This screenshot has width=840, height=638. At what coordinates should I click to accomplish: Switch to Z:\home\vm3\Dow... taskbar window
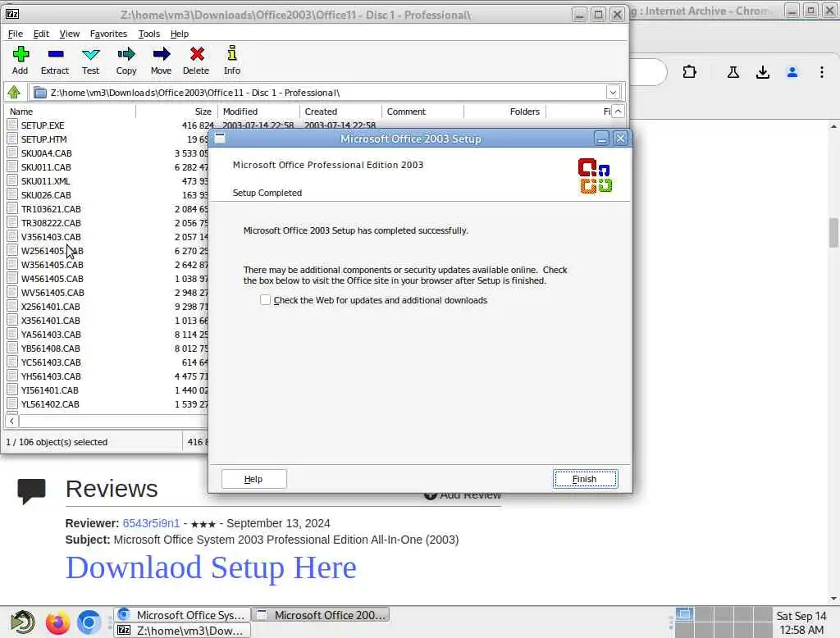click(x=183, y=631)
